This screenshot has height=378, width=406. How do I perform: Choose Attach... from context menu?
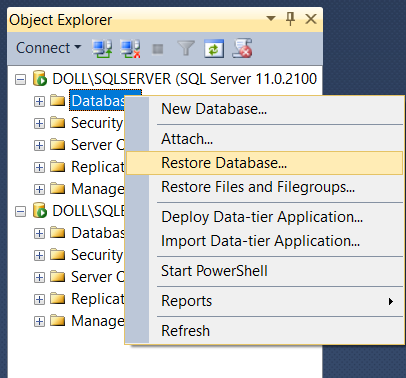coord(265,139)
